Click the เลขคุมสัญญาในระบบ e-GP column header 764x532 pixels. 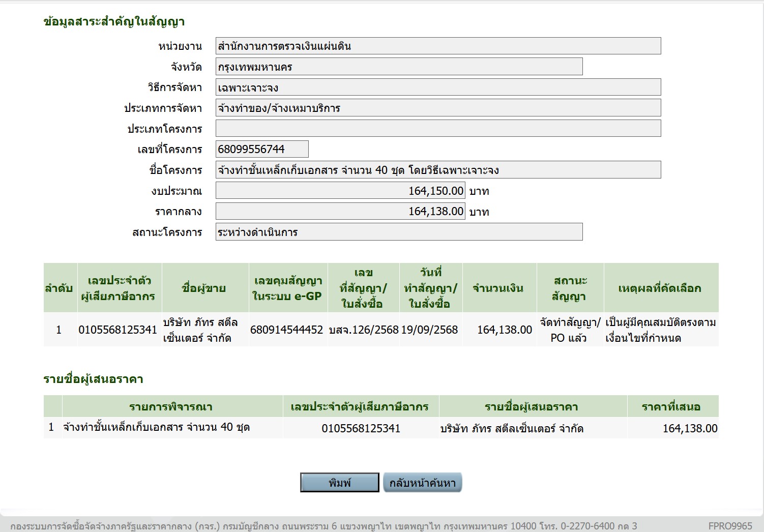click(x=288, y=288)
